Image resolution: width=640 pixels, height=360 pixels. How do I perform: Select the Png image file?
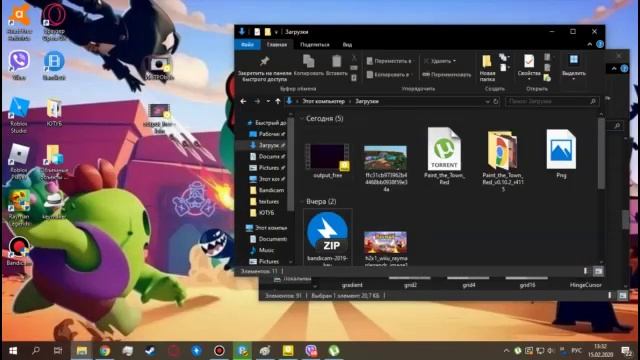561,153
